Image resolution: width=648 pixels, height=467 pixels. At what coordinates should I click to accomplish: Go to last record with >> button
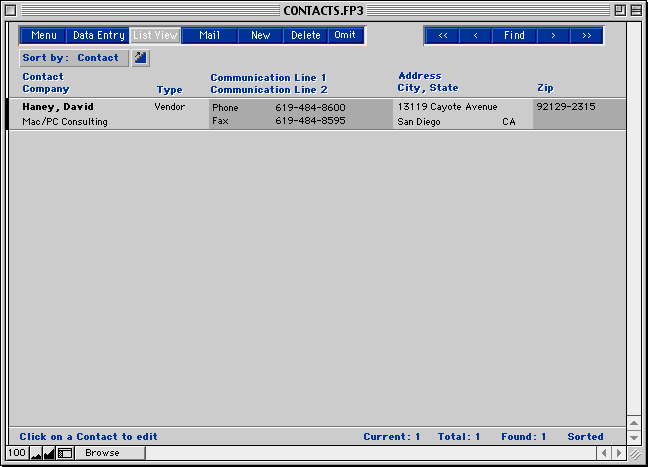[586, 36]
